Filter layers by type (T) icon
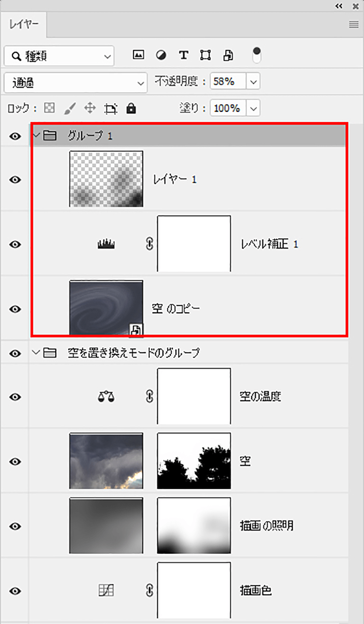This screenshot has height=624, width=364. (x=184, y=55)
